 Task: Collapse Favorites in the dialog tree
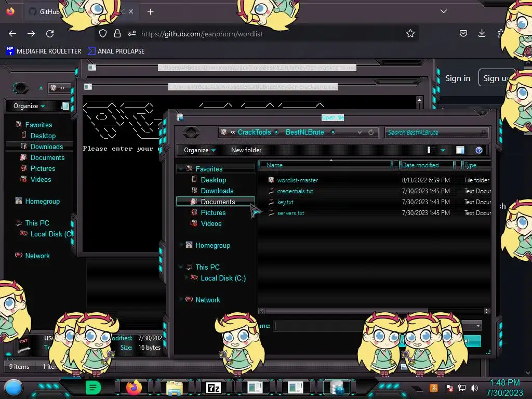[x=181, y=169]
